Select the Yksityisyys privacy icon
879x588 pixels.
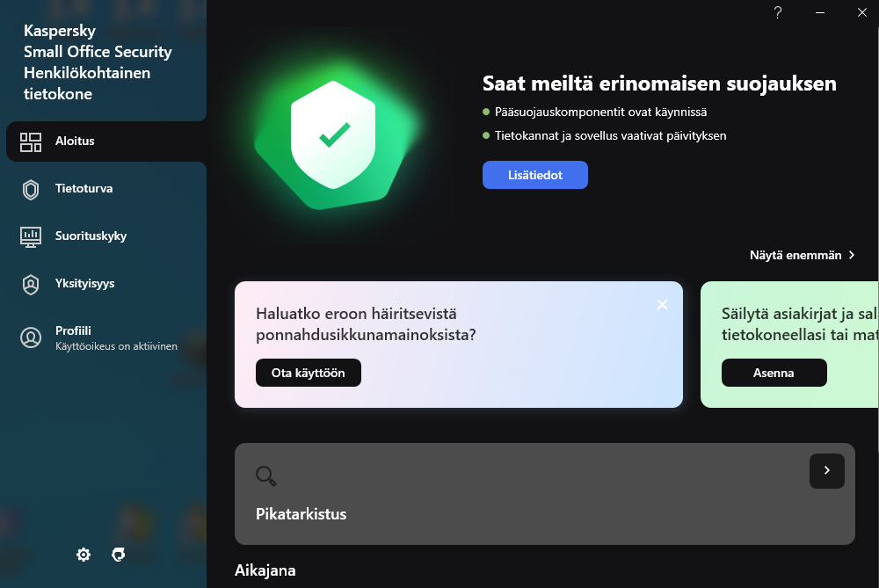pyautogui.click(x=31, y=284)
